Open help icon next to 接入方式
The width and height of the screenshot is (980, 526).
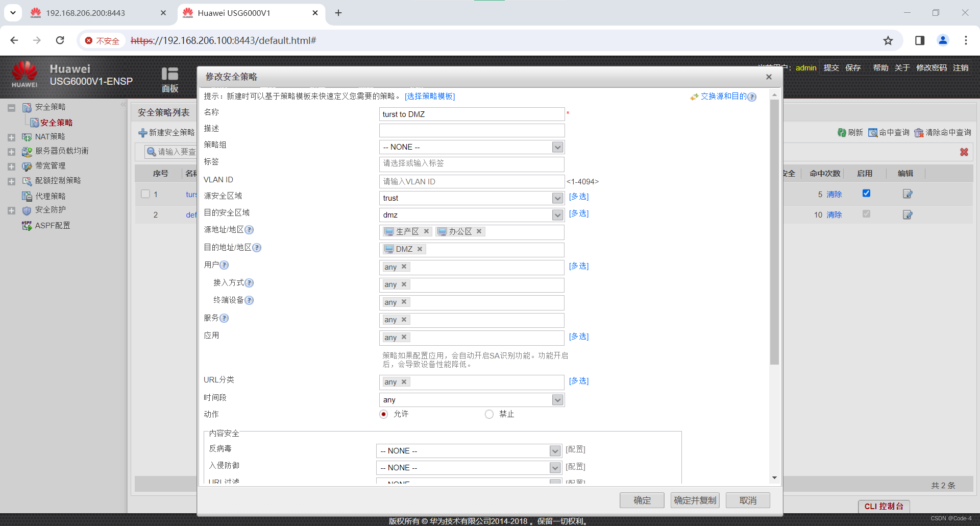[x=249, y=283]
